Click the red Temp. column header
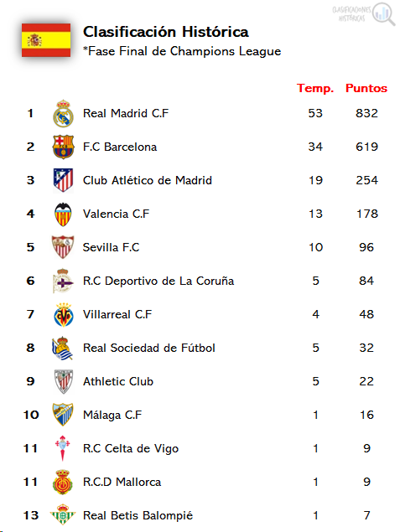 [315, 88]
